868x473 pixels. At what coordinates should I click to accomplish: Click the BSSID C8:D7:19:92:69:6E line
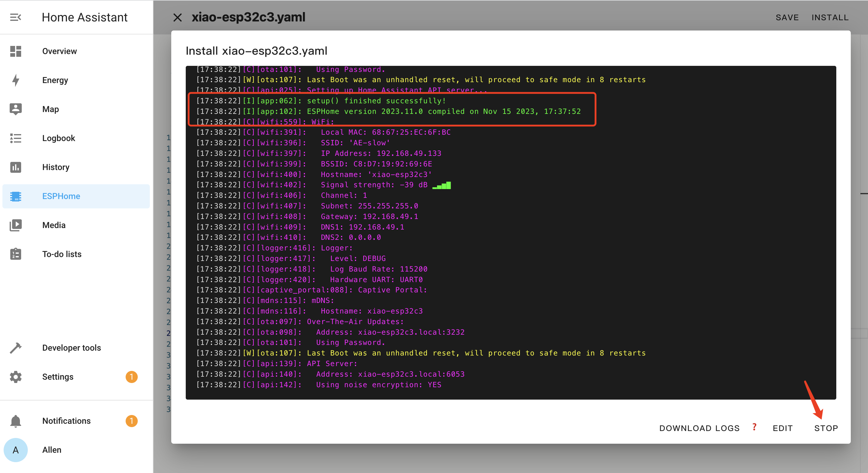(x=314, y=164)
